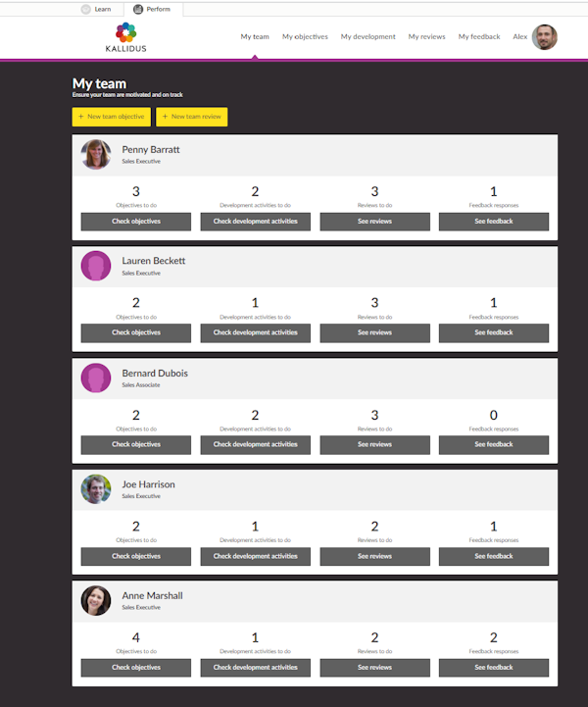Viewport: 588px width, 707px height.
Task: Click Bernard Dubois's placeholder avatar
Action: click(96, 378)
